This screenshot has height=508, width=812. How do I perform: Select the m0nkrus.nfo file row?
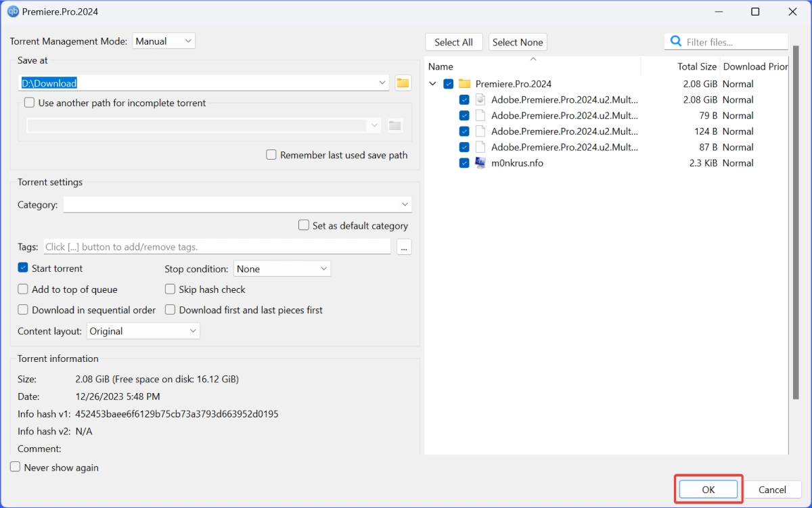click(x=607, y=163)
